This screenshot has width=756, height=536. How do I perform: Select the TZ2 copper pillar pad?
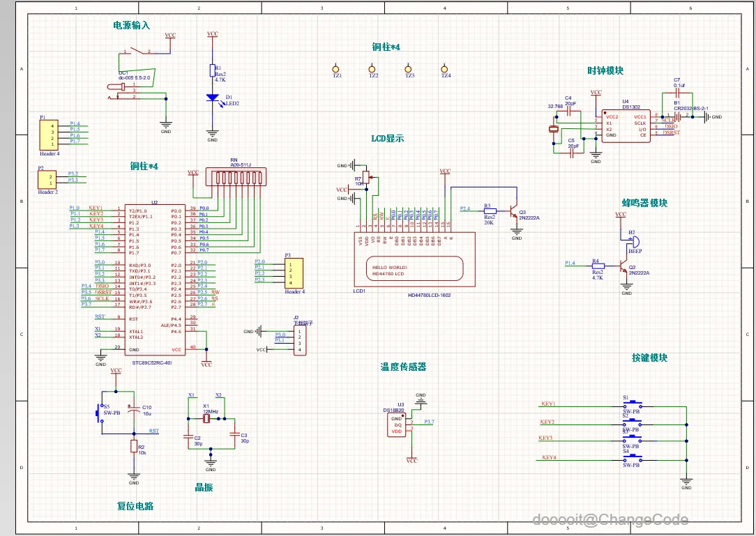pos(372,68)
